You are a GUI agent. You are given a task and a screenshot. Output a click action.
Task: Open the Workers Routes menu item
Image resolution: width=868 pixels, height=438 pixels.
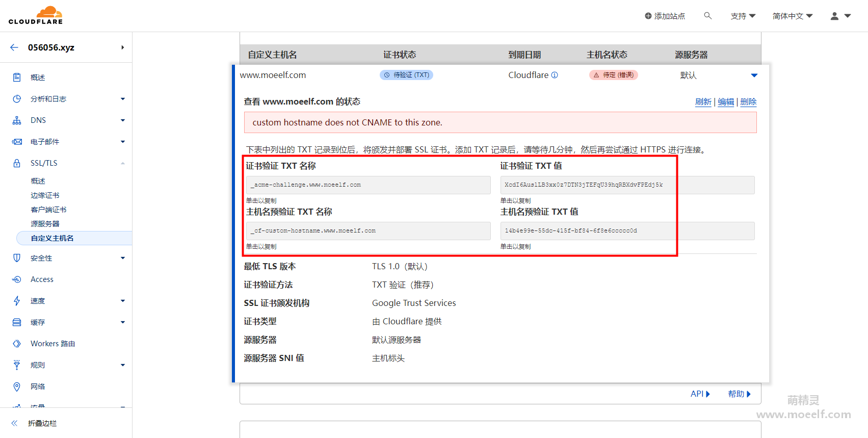pos(52,344)
